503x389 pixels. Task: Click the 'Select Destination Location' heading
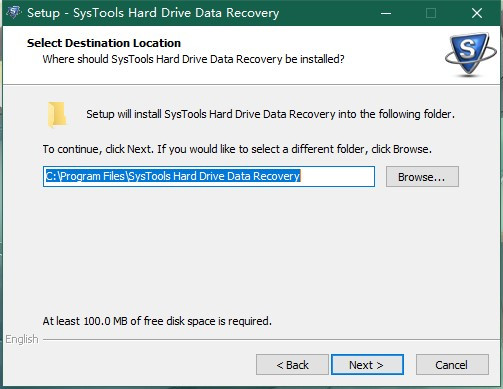pyautogui.click(x=104, y=43)
